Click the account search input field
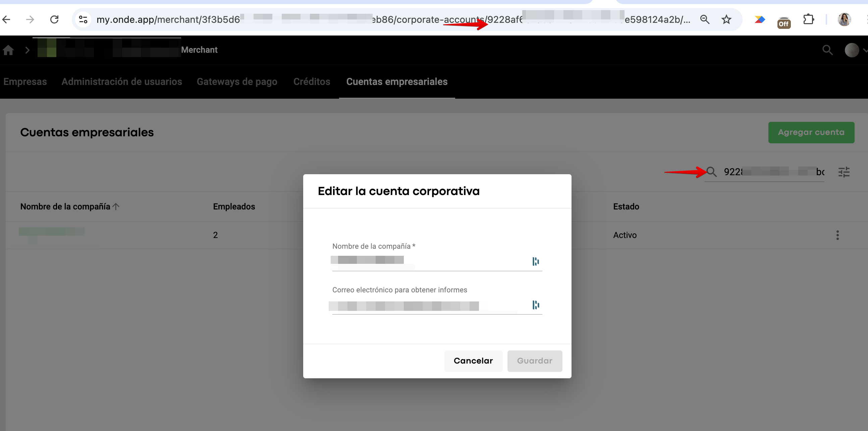The image size is (868, 431). pos(772,172)
